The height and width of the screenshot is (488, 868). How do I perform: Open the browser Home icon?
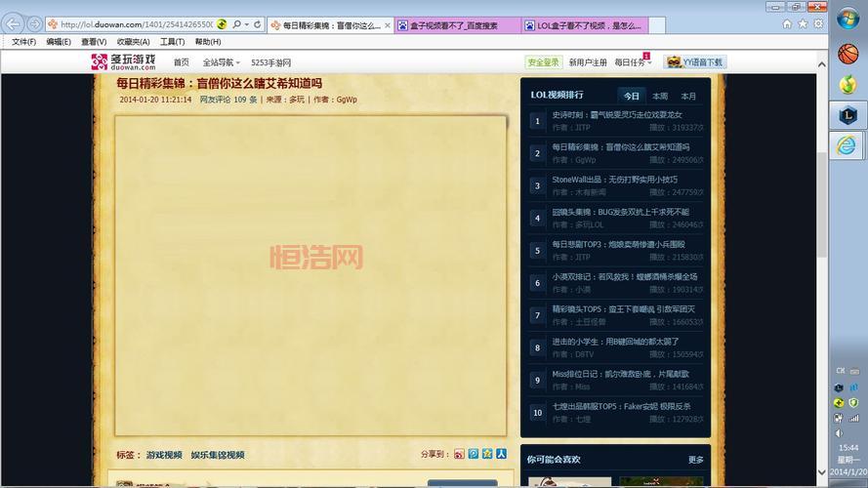[787, 23]
